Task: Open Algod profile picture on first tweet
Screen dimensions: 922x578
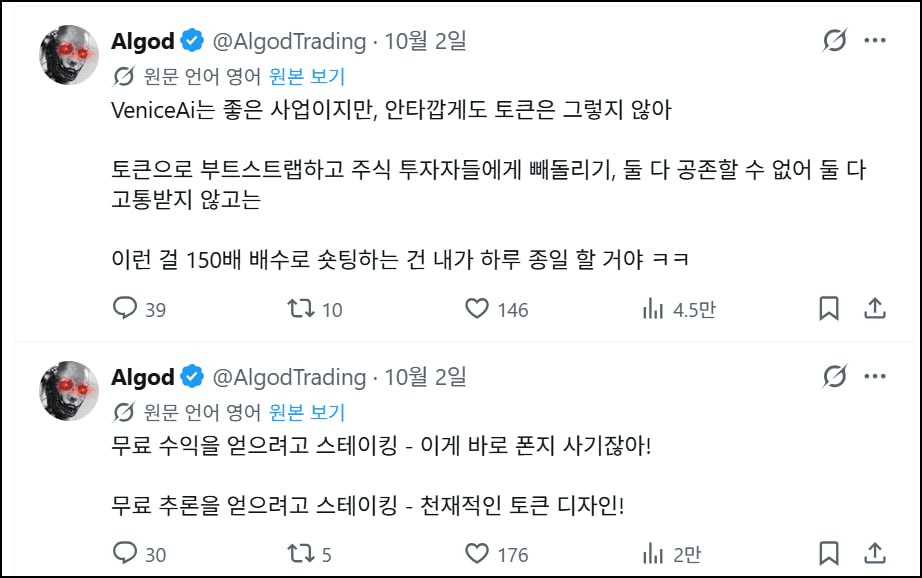Action: [69, 55]
